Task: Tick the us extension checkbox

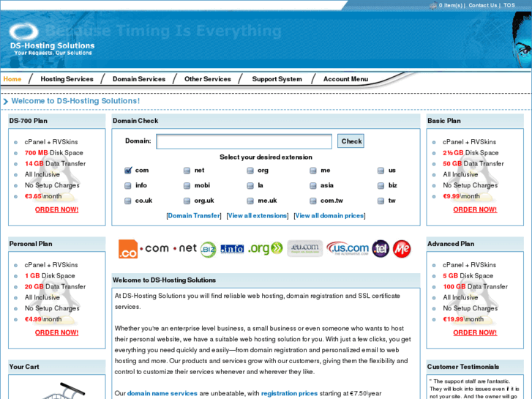Action: tap(381, 171)
